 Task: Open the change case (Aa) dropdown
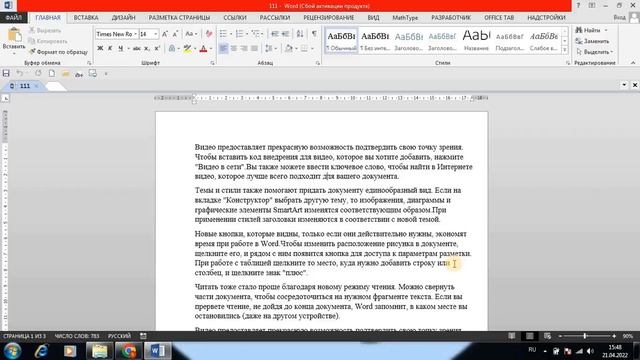pyautogui.click(x=191, y=34)
